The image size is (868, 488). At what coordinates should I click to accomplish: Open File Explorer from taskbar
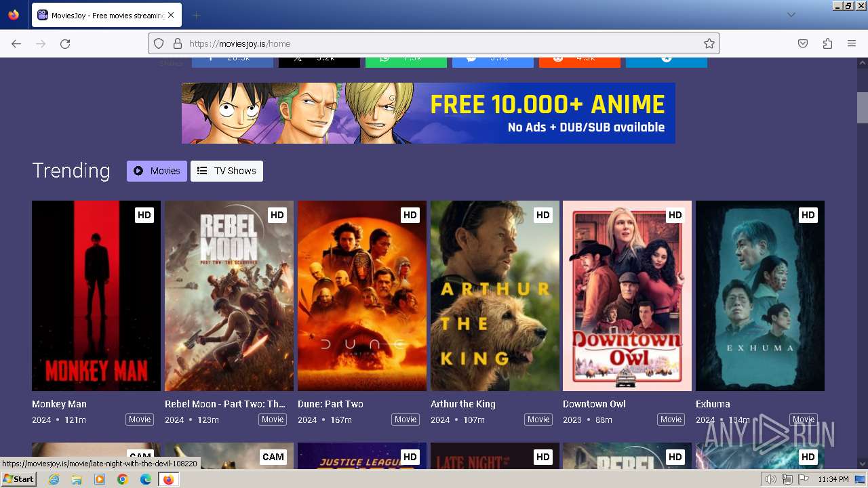(77, 479)
